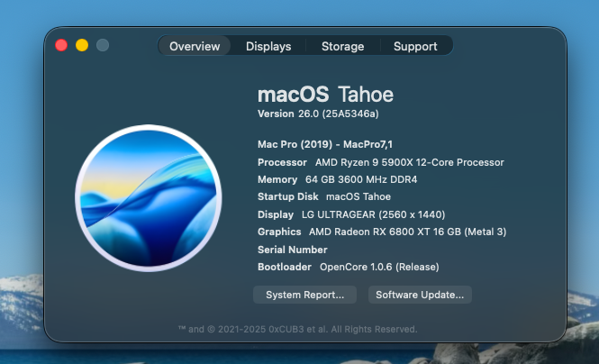Image resolution: width=599 pixels, height=364 pixels.
Task: Click the "Display" label
Action: pos(276,214)
